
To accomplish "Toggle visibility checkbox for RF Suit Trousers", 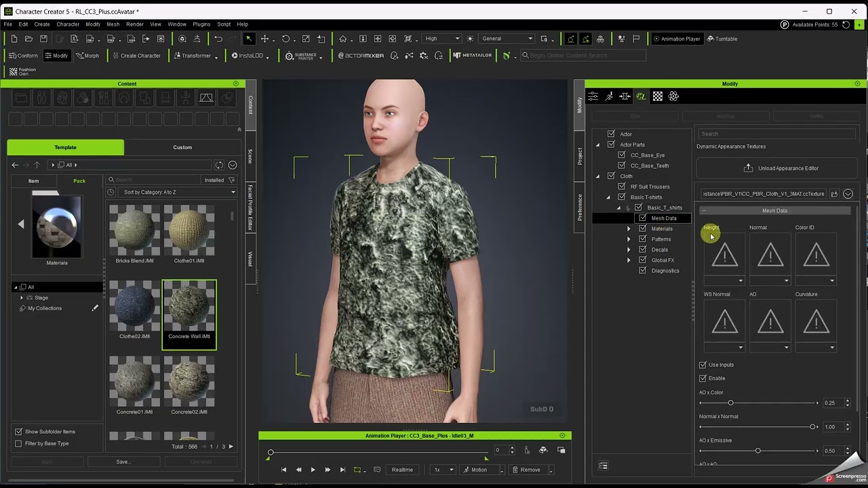I will pyautogui.click(x=622, y=186).
